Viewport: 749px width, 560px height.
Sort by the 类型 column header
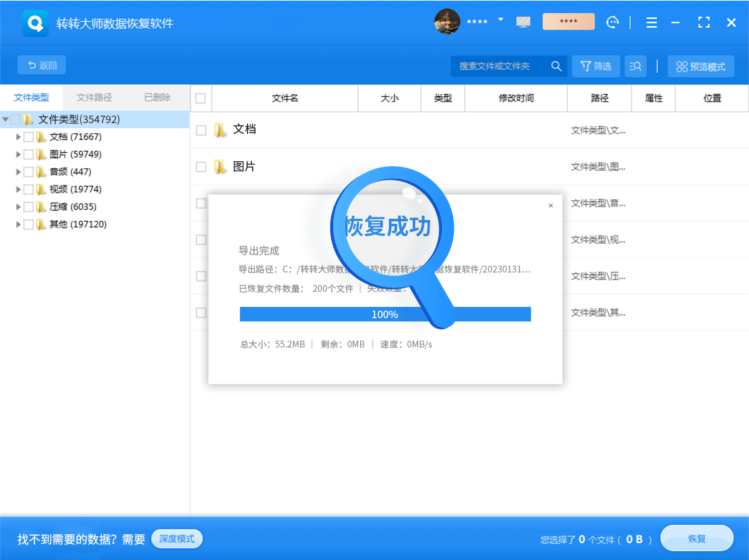point(443,98)
